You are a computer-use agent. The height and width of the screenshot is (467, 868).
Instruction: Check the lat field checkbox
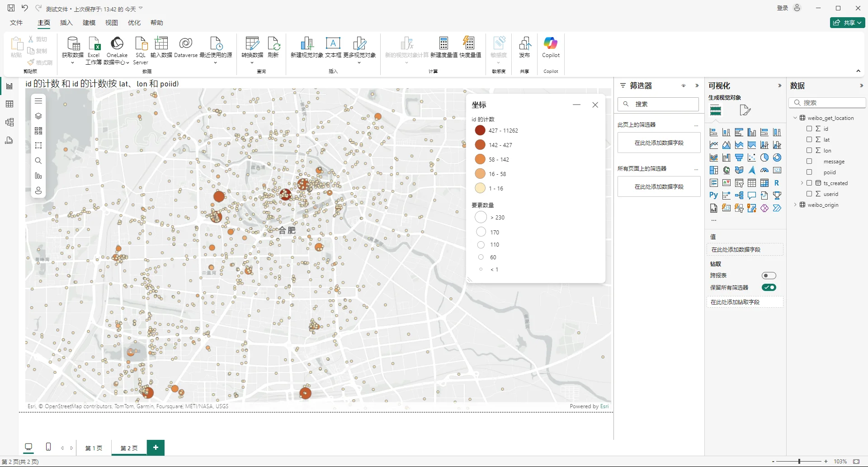810,139
